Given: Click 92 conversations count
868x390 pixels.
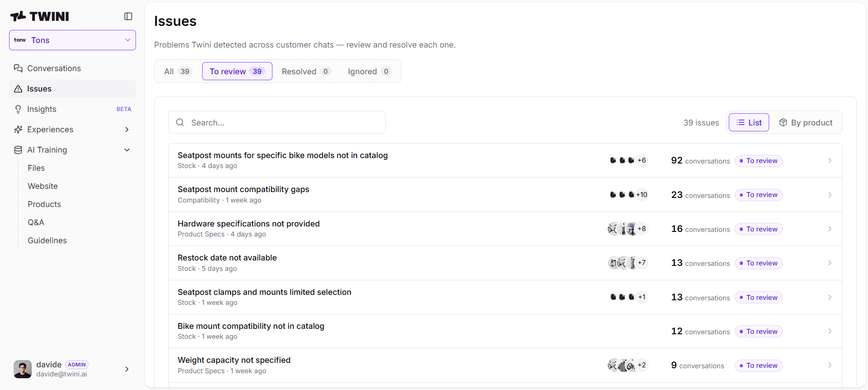Looking at the screenshot, I should (700, 160).
